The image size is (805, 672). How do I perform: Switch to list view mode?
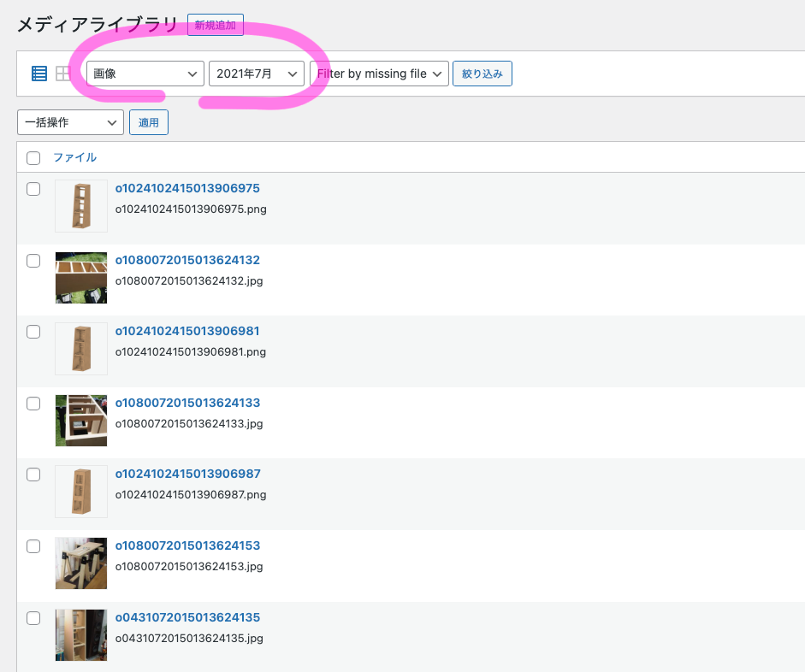coord(39,74)
